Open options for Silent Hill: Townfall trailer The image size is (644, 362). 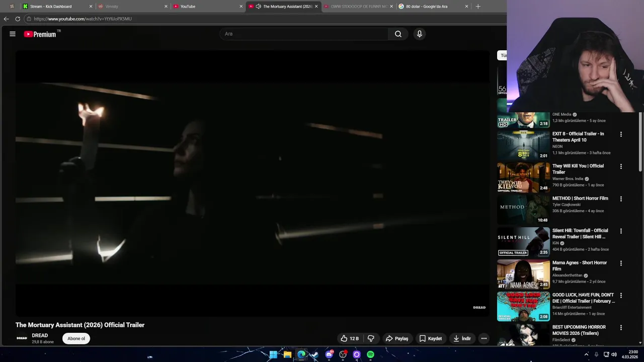click(x=621, y=231)
